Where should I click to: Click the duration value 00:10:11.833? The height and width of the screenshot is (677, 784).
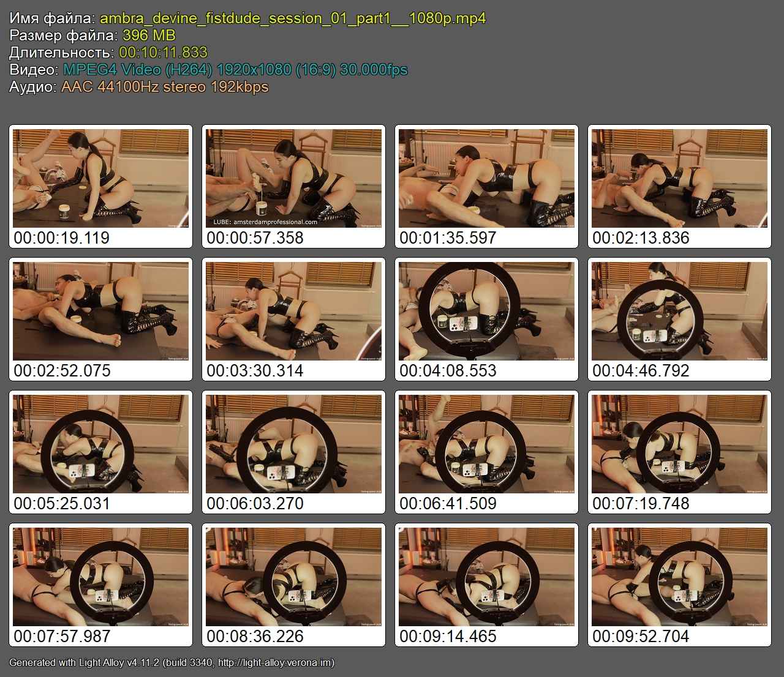[163, 53]
